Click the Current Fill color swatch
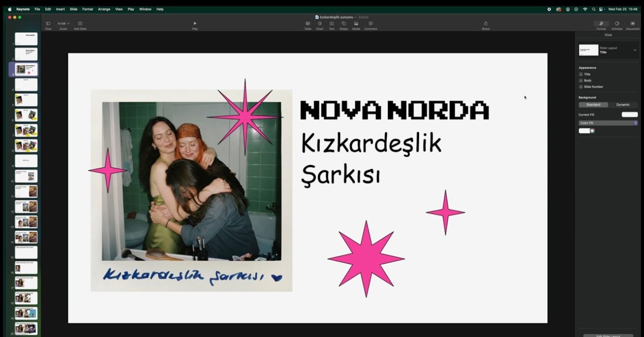This screenshot has height=337, width=644. 629,114
